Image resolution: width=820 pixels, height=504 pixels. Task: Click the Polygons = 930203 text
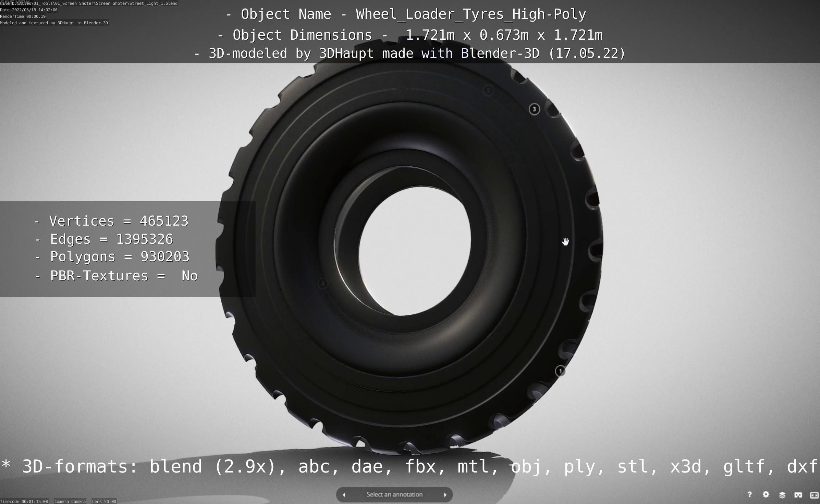(x=112, y=257)
